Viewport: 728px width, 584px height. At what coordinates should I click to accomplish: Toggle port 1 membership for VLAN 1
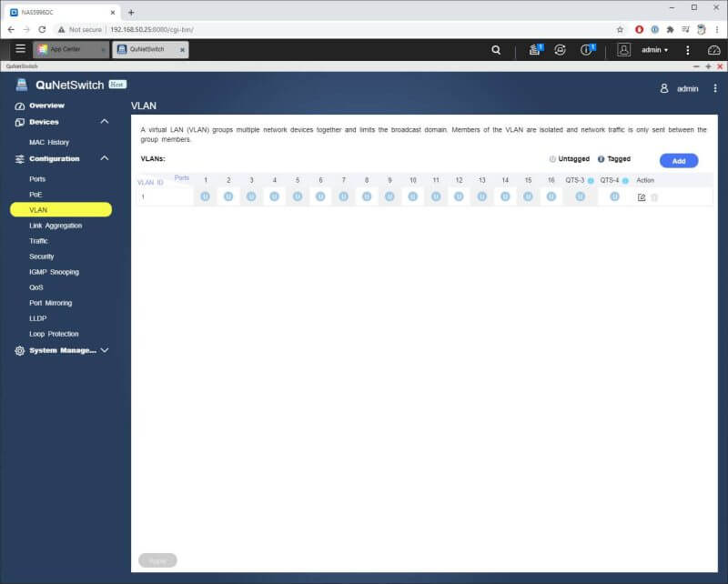(x=205, y=196)
